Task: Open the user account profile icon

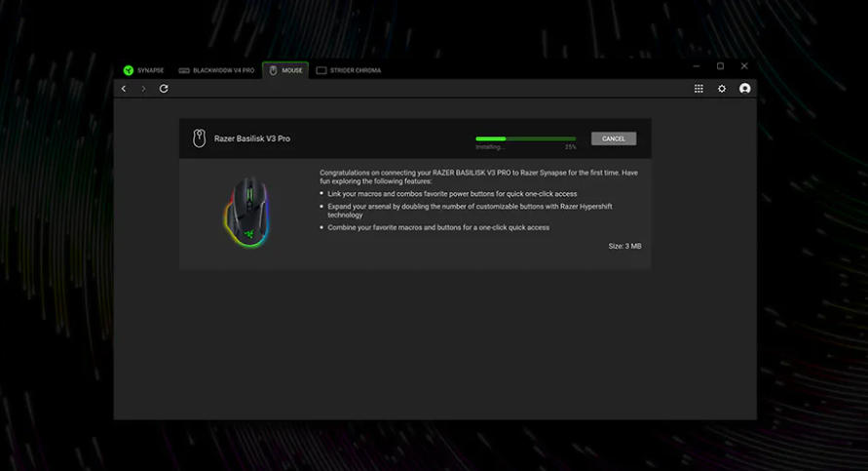Action: coord(745,89)
